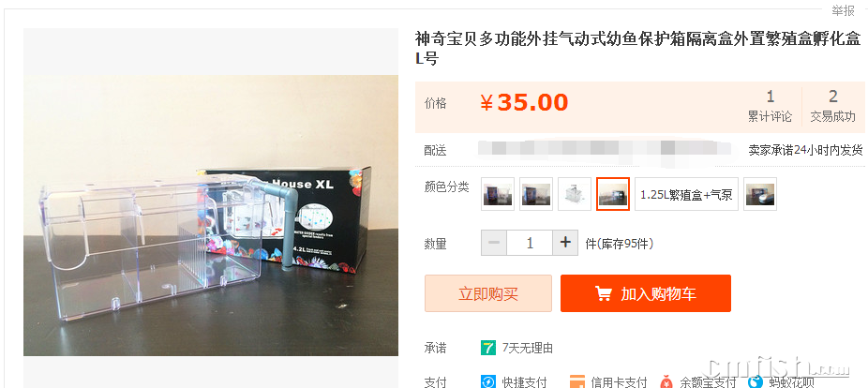Image resolution: width=868 pixels, height=388 pixels.
Task: Click the quantity input field
Action: tap(530, 243)
